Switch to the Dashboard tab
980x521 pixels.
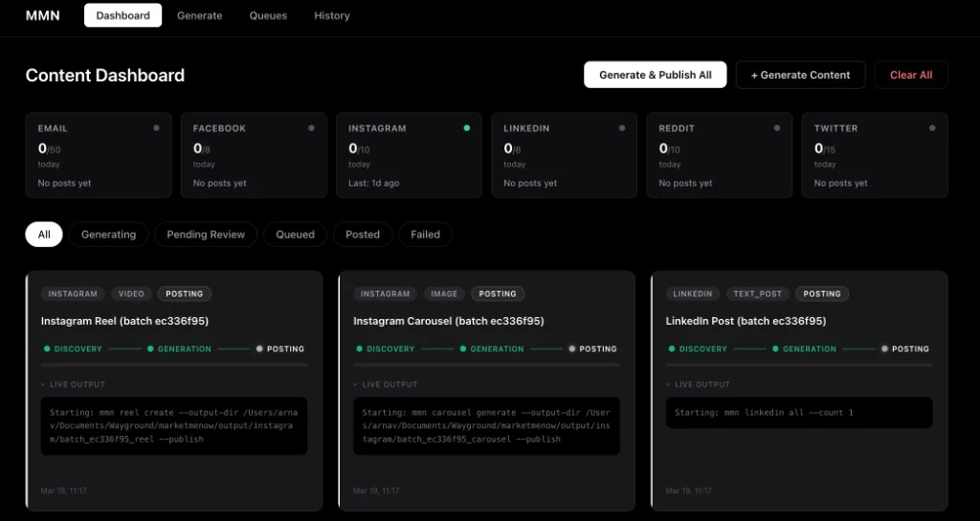[x=123, y=15]
